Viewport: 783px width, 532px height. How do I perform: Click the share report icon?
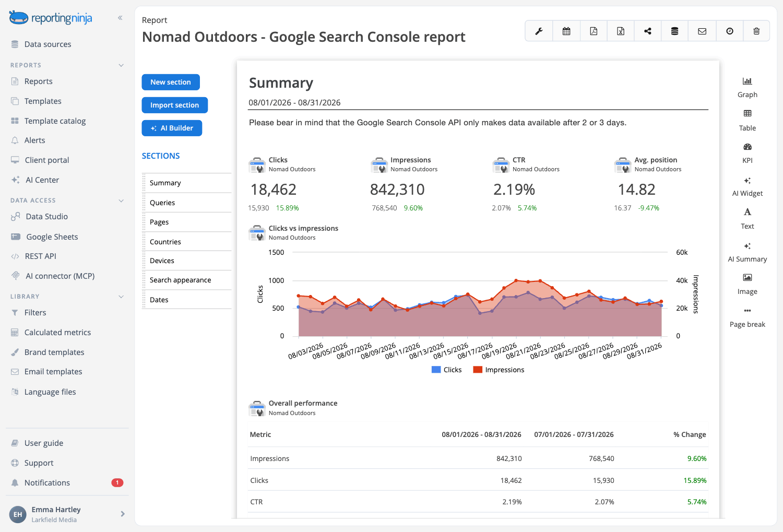(x=648, y=31)
